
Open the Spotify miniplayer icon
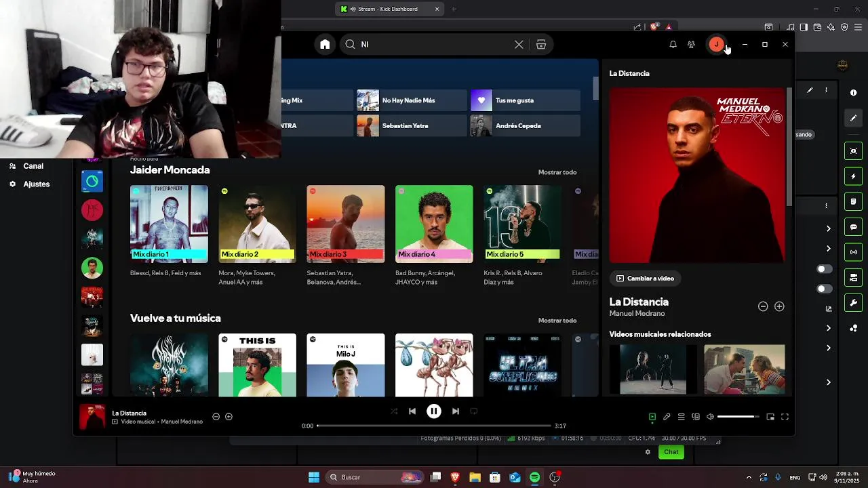click(x=770, y=417)
